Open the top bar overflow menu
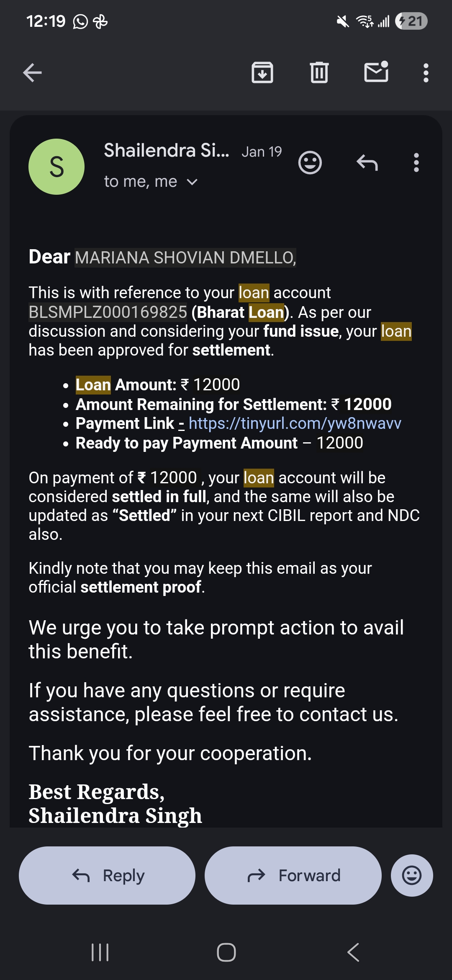 click(426, 73)
